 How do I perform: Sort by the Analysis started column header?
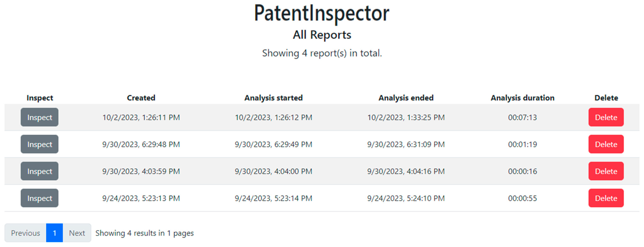pos(274,98)
